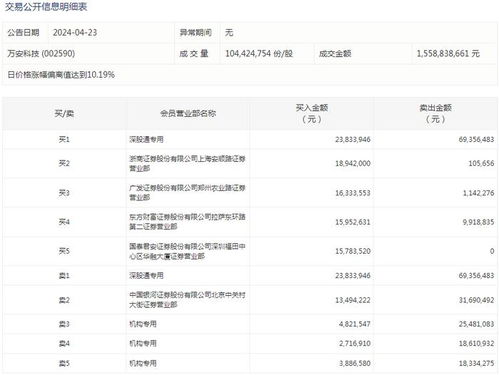
Task: Click 机构专用 in the 卖5 row
Action: click(143, 363)
